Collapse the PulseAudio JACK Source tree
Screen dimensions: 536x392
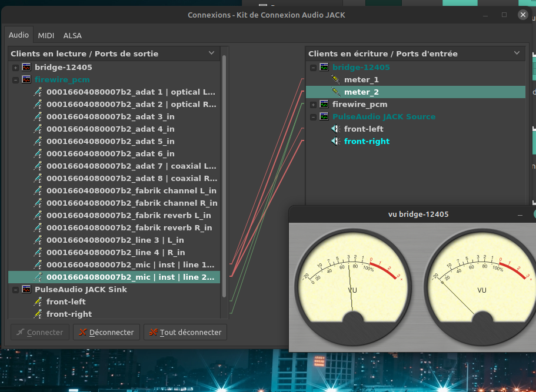313,116
